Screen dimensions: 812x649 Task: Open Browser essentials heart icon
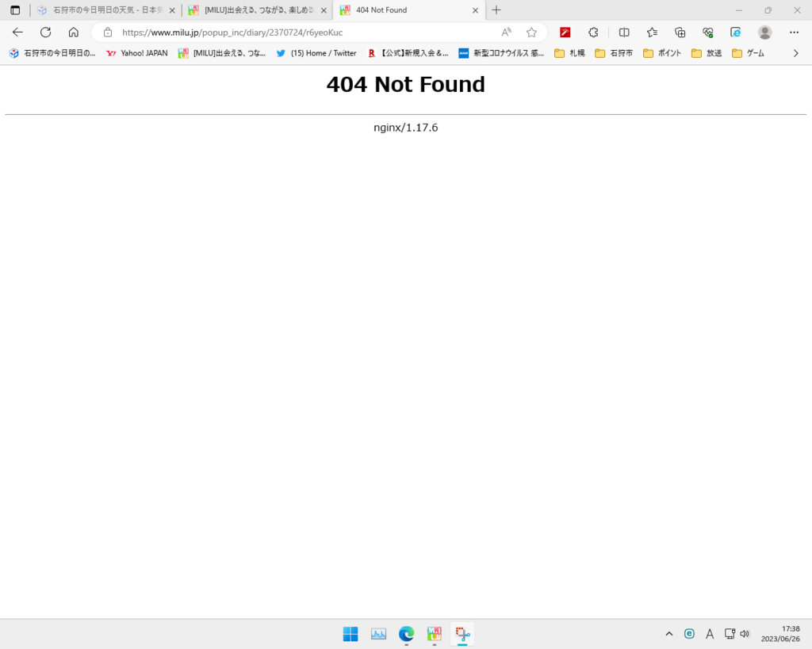707,32
